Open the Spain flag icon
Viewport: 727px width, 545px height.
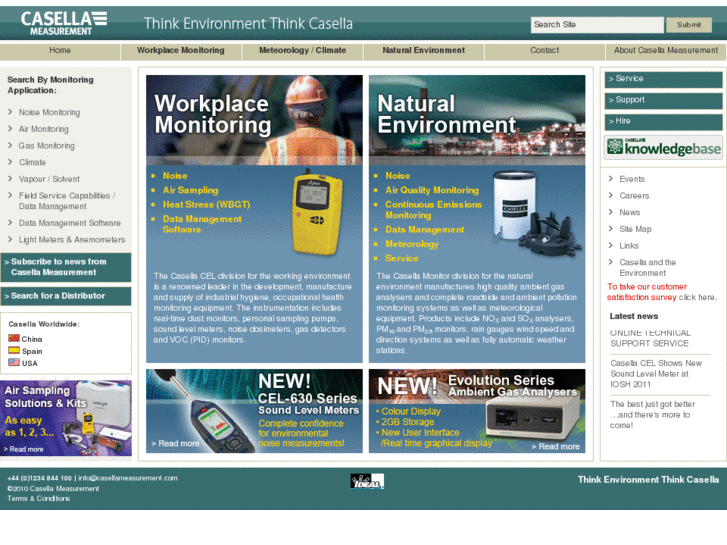point(14,351)
